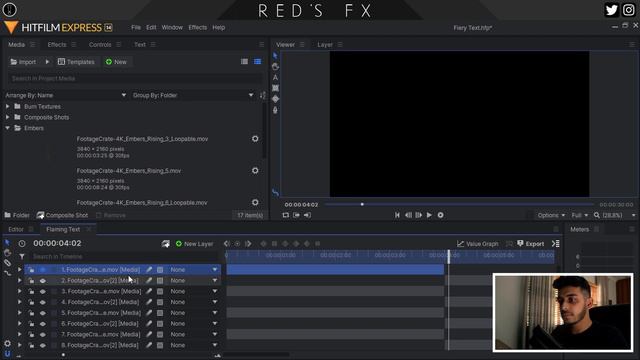Click the timeline snapping magnet icon
640x360 pixels.
pos(7,354)
